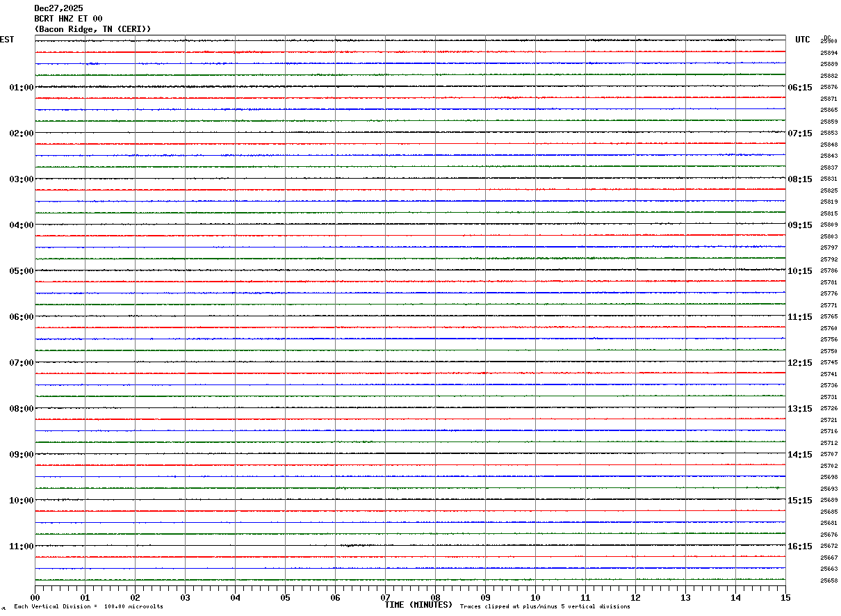Click the 09:15 UTC time label
841x616 pixels.
click(x=800, y=225)
